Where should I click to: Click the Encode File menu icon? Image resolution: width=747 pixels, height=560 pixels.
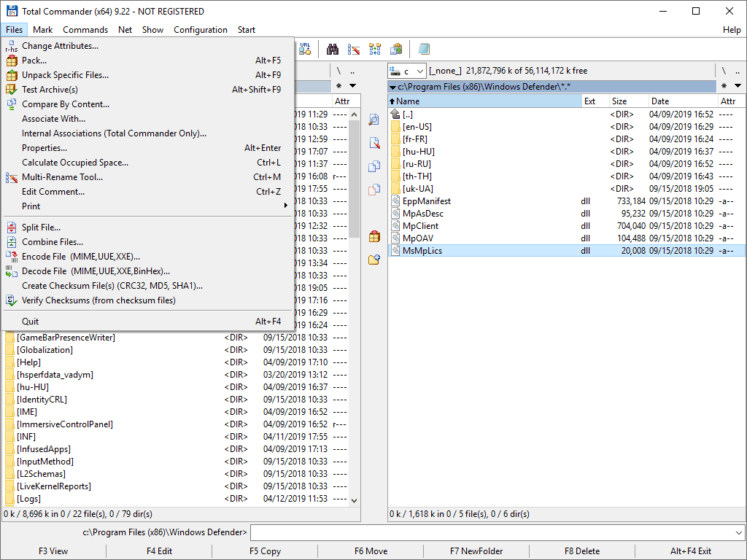click(x=12, y=257)
